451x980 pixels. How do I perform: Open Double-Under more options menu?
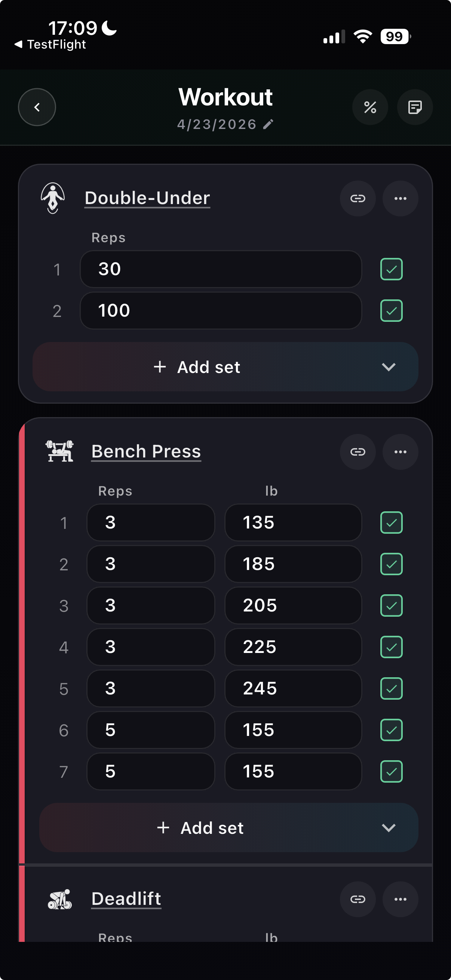tap(400, 198)
